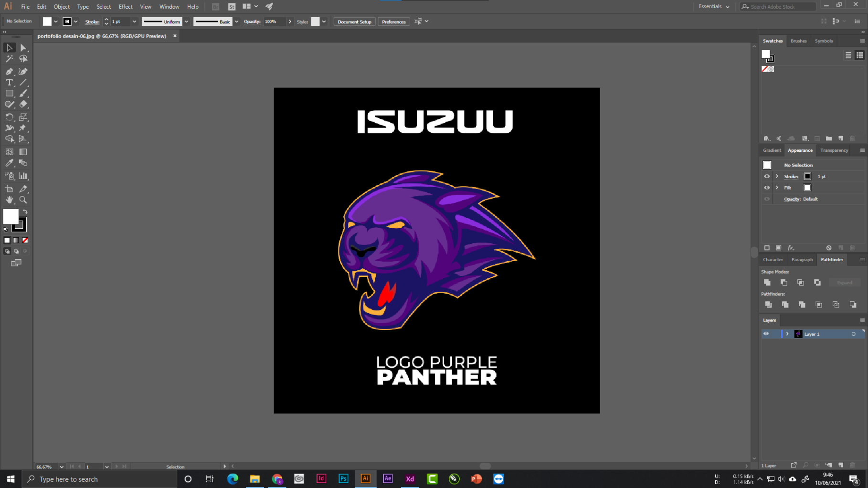Image resolution: width=868 pixels, height=488 pixels.
Task: Choose the Magic Wand tool
Action: click(x=9, y=59)
